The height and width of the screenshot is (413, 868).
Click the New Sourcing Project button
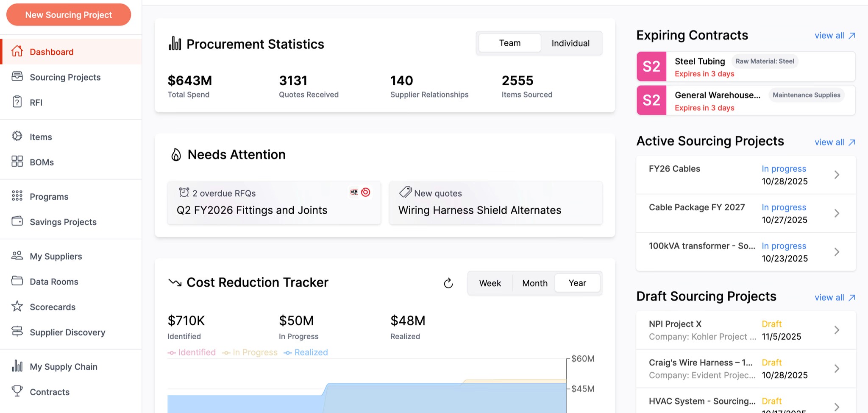coord(69,15)
